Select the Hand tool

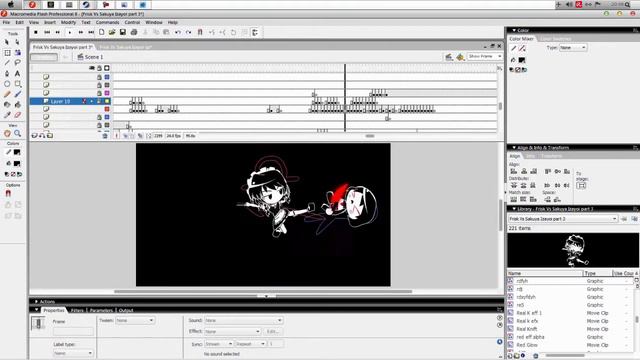(x=7, y=133)
